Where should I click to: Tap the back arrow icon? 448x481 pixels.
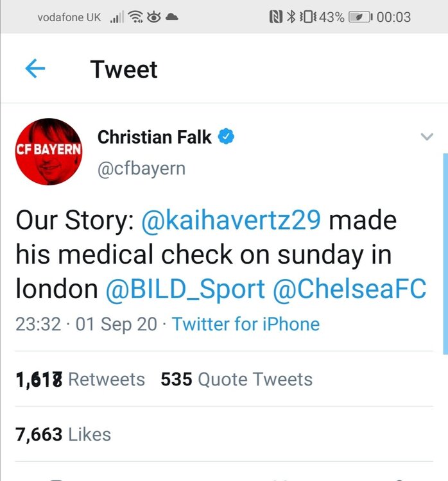tap(35, 69)
